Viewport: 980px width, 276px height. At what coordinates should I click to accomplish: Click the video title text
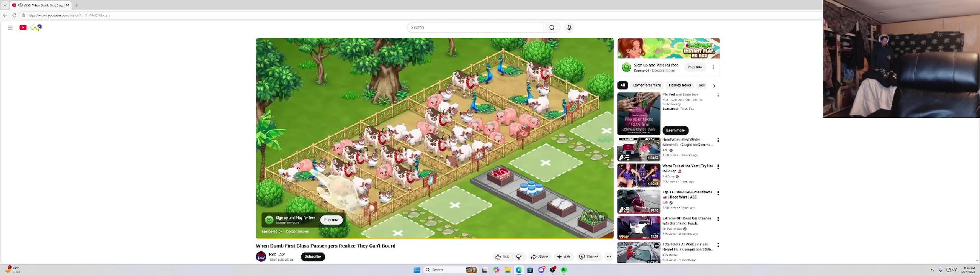[325, 246]
